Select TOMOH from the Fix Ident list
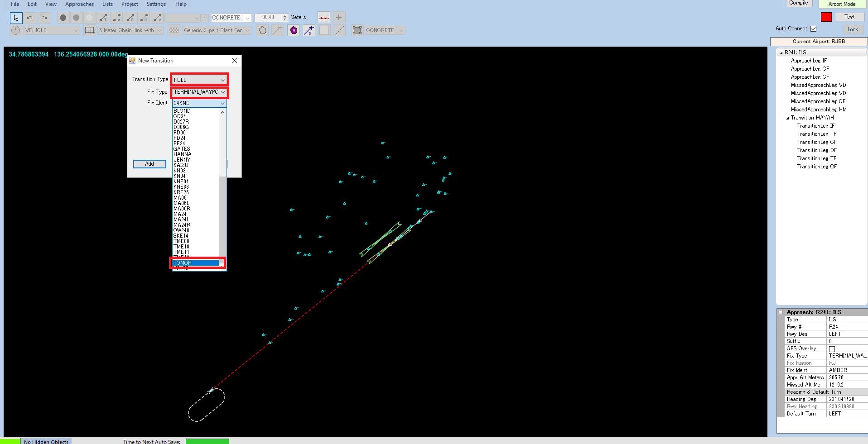 coord(196,263)
